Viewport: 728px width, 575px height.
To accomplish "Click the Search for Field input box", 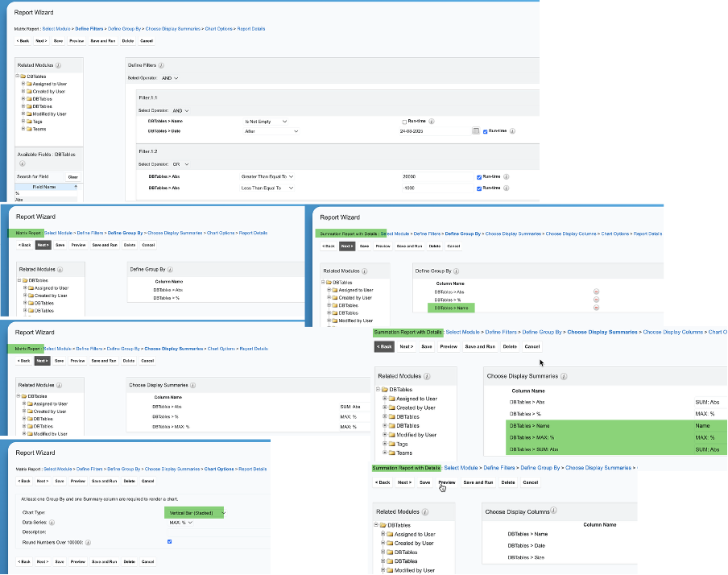I will (x=39, y=176).
